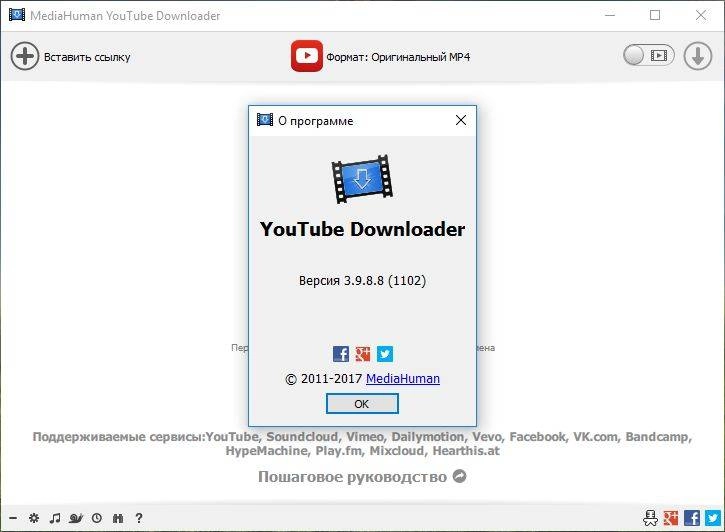The width and height of the screenshot is (725, 532).
Task: Toggle the auto-download video switch
Action: tap(648, 55)
